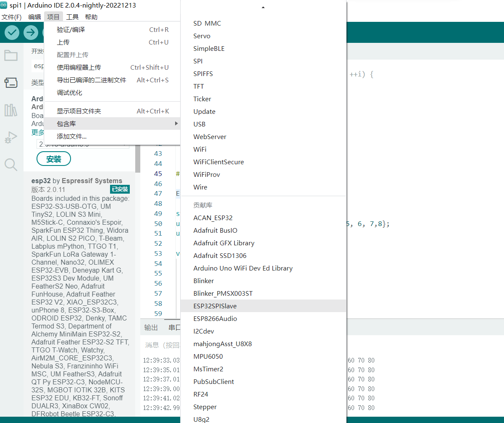Screen dimensions: 504x423
Task: Include the Adafruit BusIO library
Action: (x=263, y=231)
